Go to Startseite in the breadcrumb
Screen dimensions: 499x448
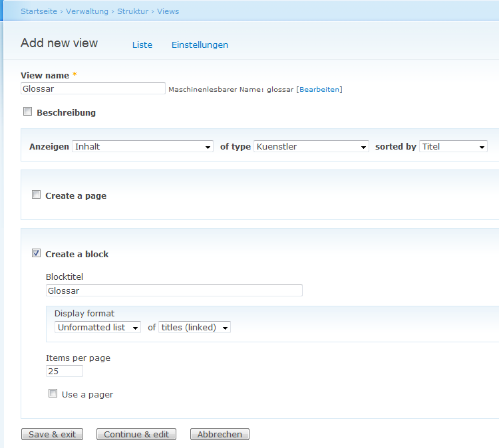point(39,11)
